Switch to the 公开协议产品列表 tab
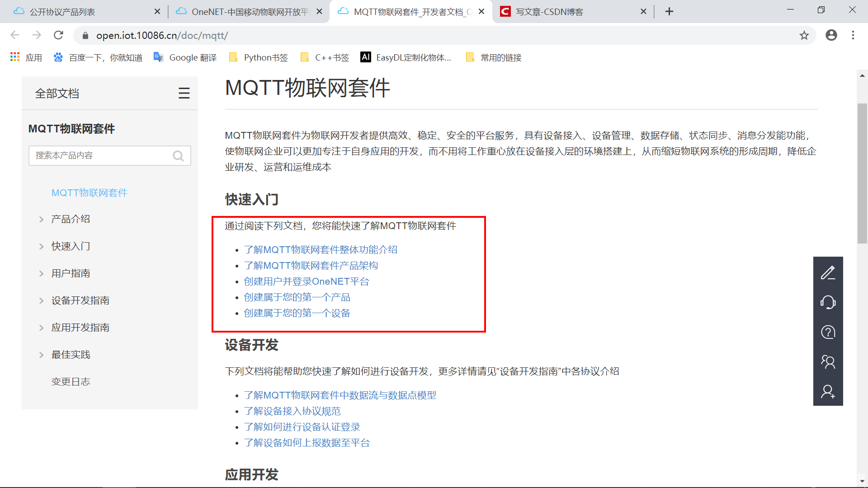The image size is (868, 488). pyautogui.click(x=62, y=12)
